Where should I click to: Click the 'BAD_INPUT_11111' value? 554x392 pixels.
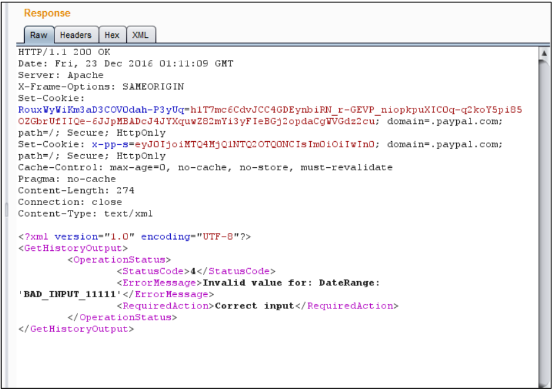(70, 294)
